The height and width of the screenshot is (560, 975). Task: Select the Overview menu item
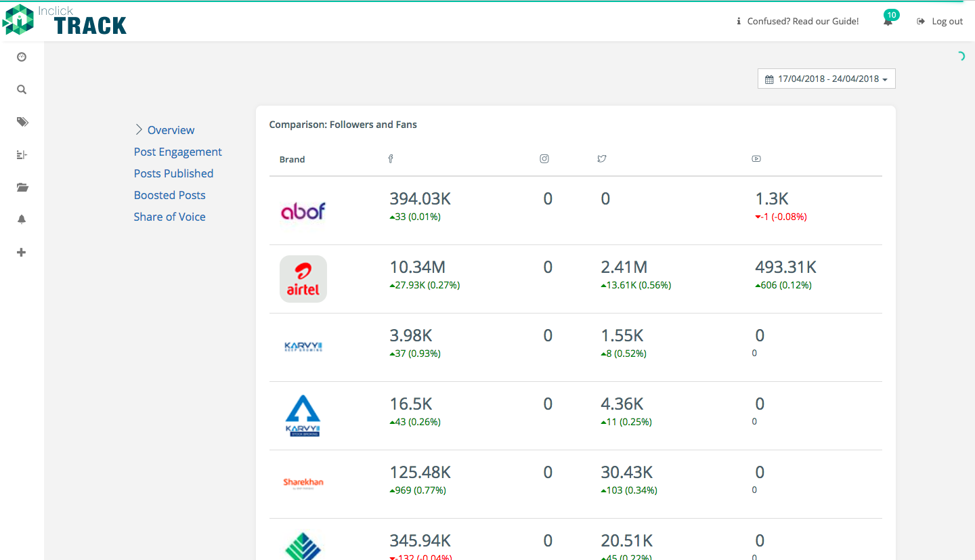click(x=171, y=130)
